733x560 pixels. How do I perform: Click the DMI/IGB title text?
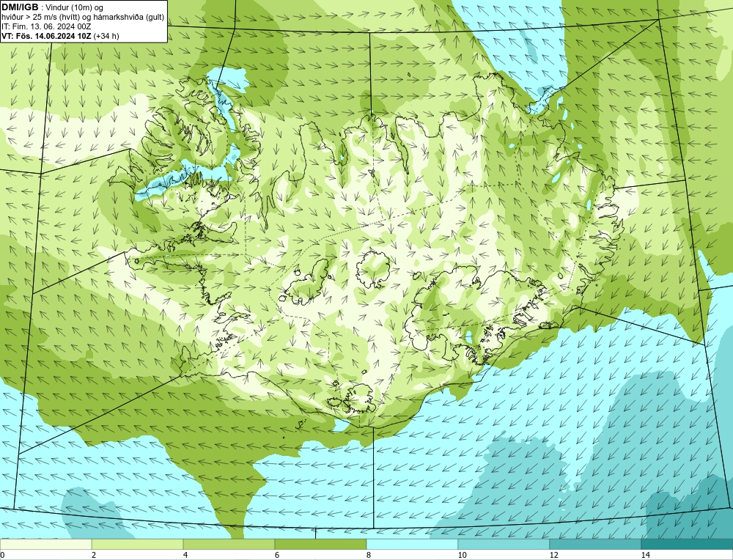(x=20, y=7)
